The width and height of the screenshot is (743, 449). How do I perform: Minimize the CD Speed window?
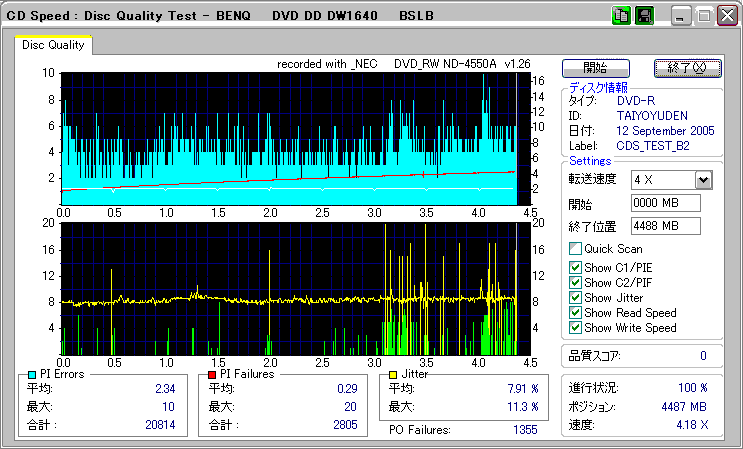(x=682, y=16)
